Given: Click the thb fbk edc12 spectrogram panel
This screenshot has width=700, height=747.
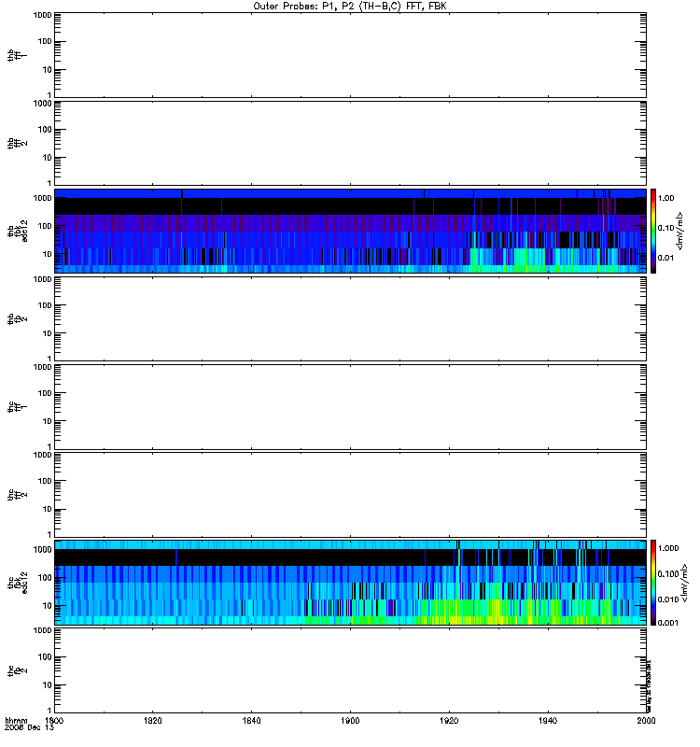Looking at the screenshot, I should 350,231.
